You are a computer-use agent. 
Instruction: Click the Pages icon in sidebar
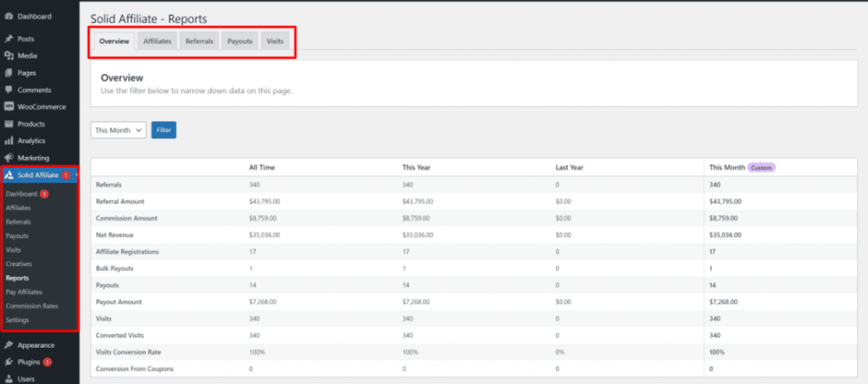pyautogui.click(x=8, y=73)
